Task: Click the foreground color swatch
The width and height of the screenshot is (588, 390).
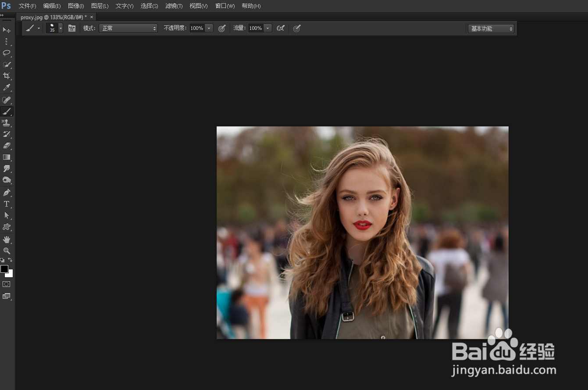Action: 5,269
